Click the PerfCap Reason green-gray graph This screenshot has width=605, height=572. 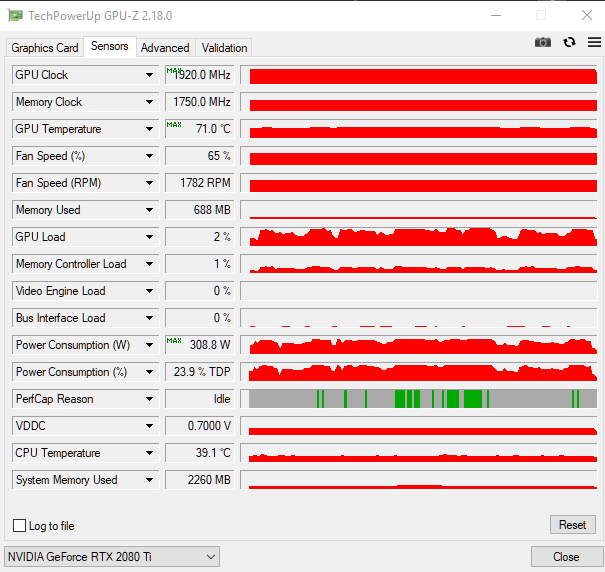[x=419, y=399]
